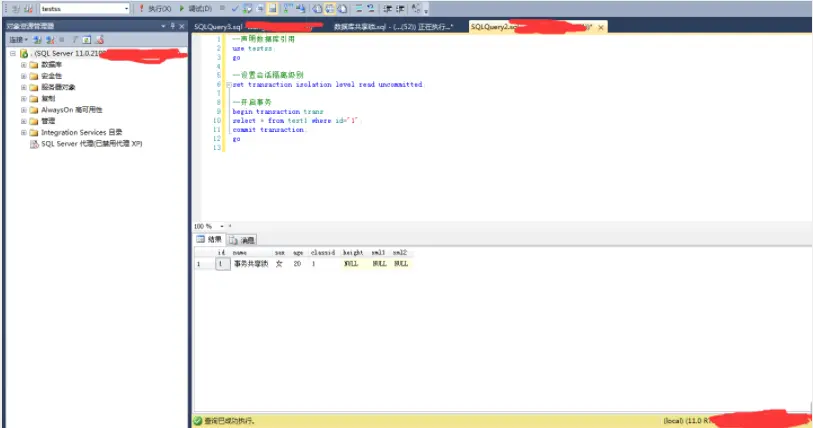Select highlighted Results to grid icon
This screenshot has width=813, height=428.
click(330, 9)
